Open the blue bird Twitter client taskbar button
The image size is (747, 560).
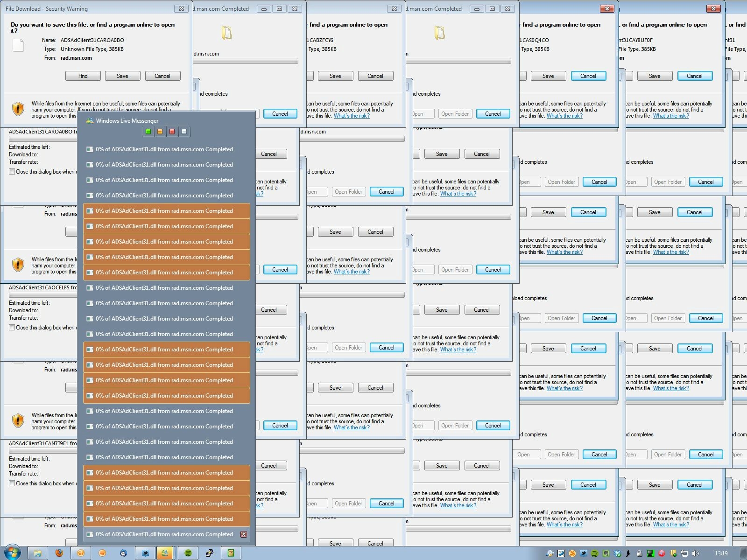tap(145, 553)
